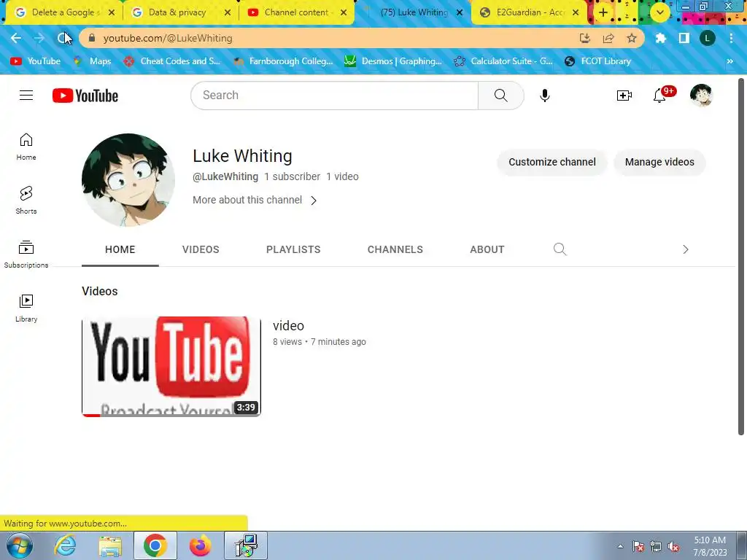Click the channel profile picture

(128, 180)
